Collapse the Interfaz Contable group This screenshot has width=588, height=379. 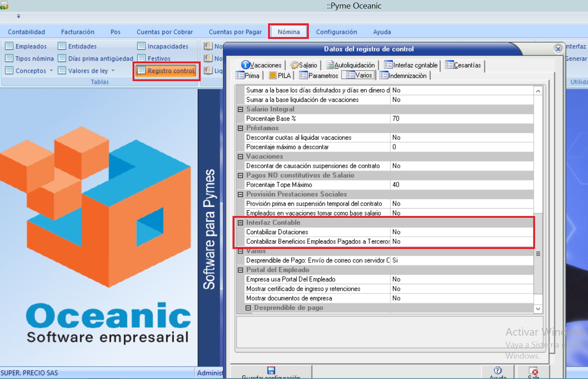pyautogui.click(x=240, y=223)
